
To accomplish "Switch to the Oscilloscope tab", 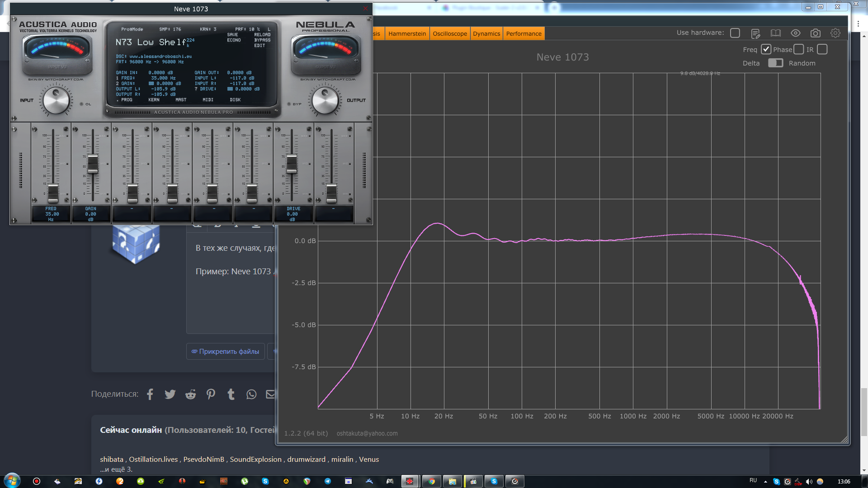I will click(x=450, y=33).
